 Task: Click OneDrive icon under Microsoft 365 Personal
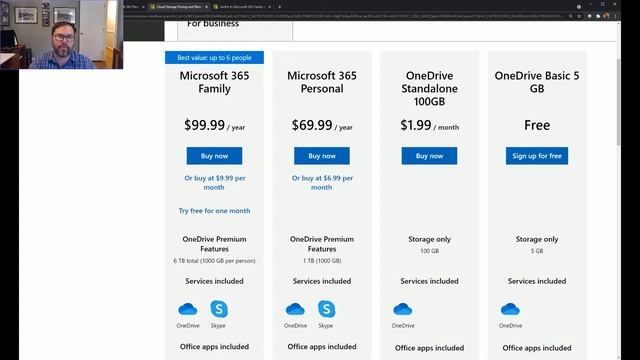point(295,309)
